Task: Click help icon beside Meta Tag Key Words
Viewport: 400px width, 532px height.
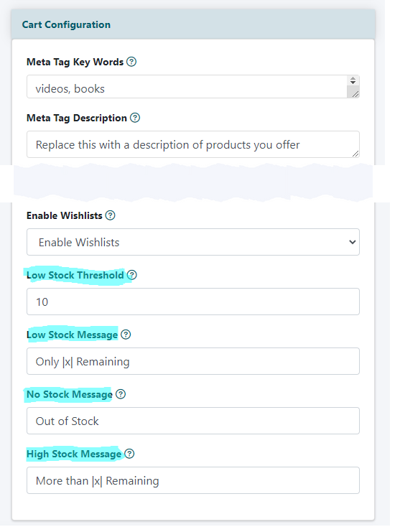Action: (131, 62)
